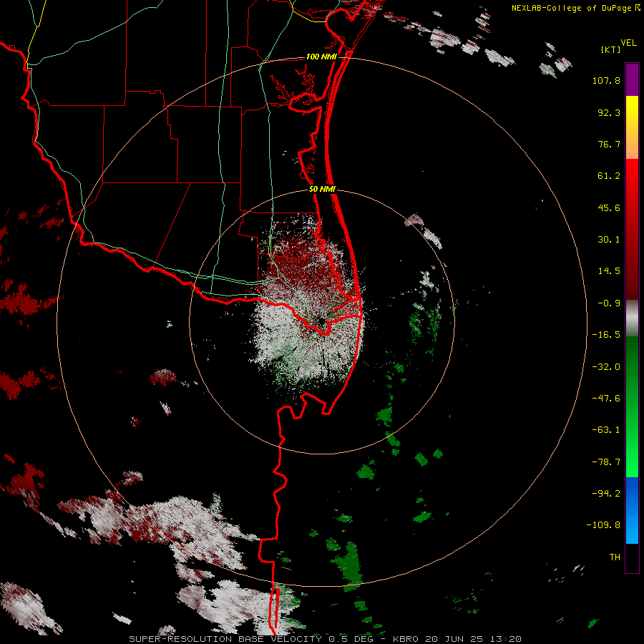Click the 61.2 legend value
Viewport: 644px width, 644px height.
point(609,176)
